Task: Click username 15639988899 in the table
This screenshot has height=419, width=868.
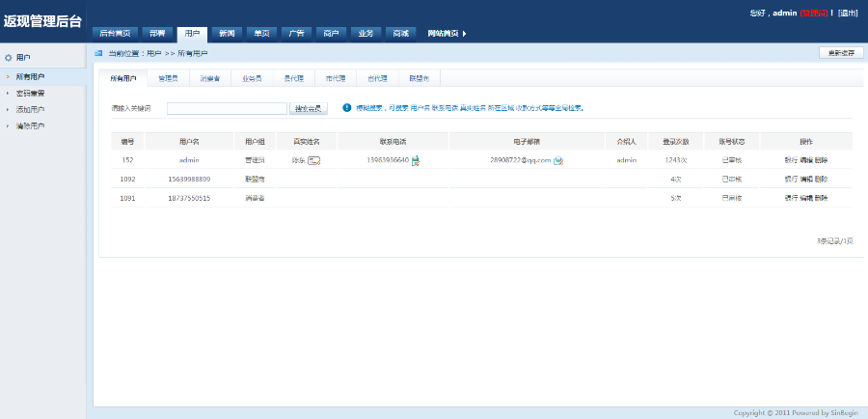Action: tap(189, 179)
